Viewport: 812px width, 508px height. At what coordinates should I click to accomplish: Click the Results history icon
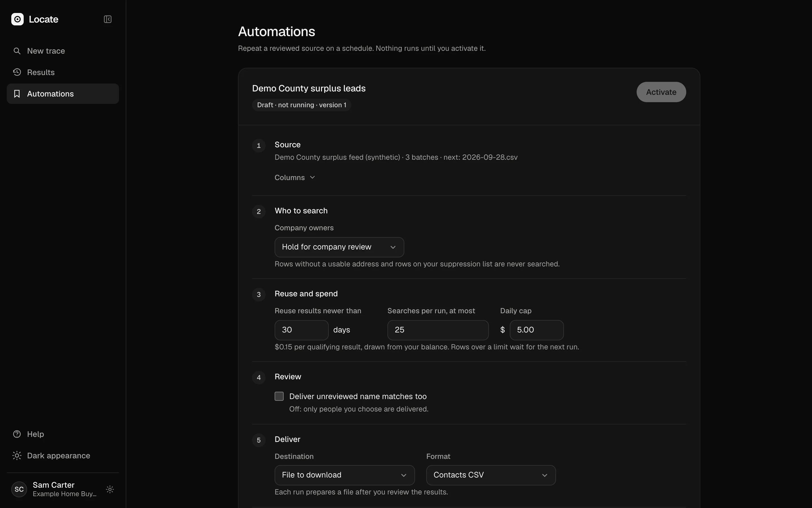[x=17, y=72]
